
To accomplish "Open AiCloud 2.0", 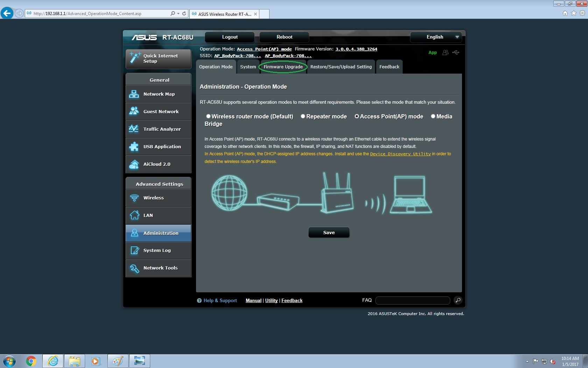I will pyautogui.click(x=158, y=164).
